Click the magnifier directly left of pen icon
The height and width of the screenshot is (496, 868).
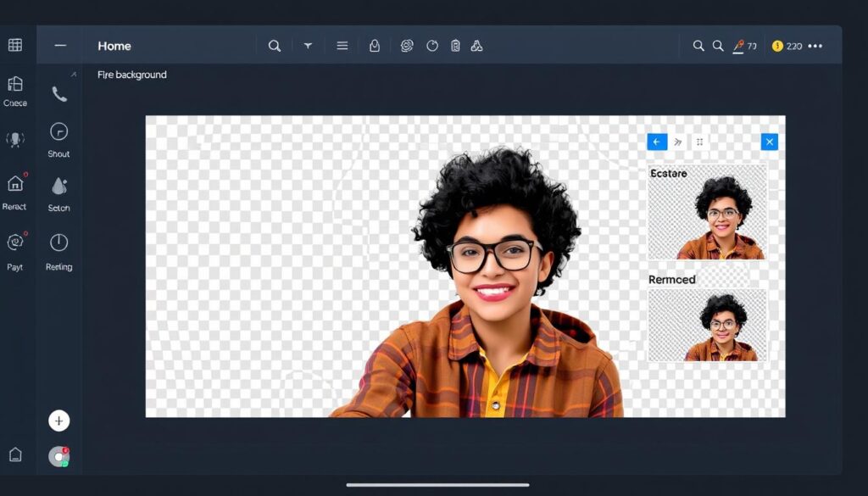click(718, 46)
